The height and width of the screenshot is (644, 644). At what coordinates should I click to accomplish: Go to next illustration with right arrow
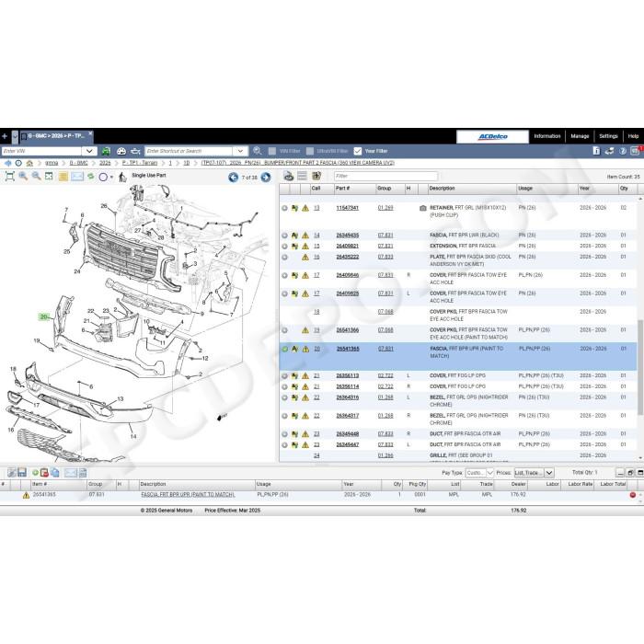point(266,178)
